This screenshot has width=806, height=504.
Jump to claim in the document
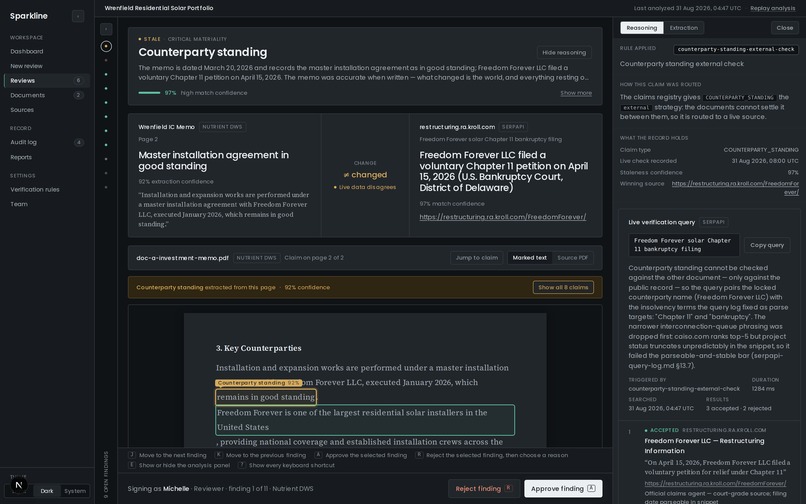477,258
